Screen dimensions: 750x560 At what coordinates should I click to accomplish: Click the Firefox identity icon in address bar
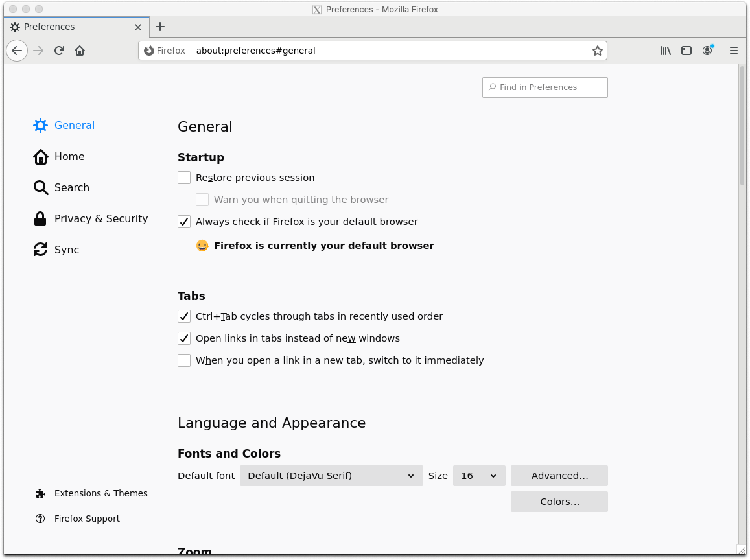pyautogui.click(x=149, y=51)
